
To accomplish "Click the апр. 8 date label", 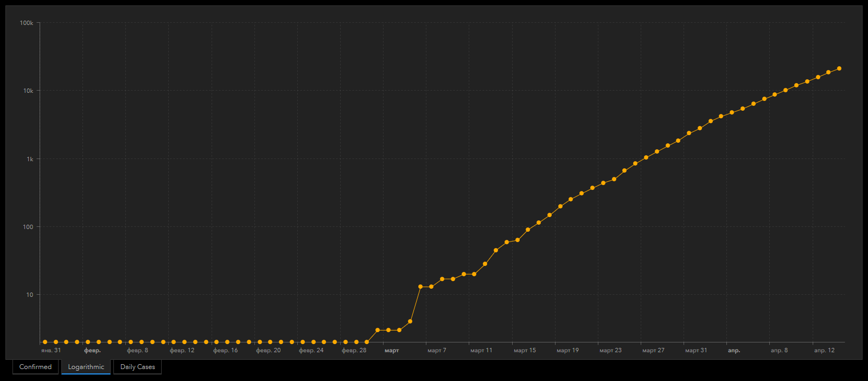I will [x=779, y=351].
